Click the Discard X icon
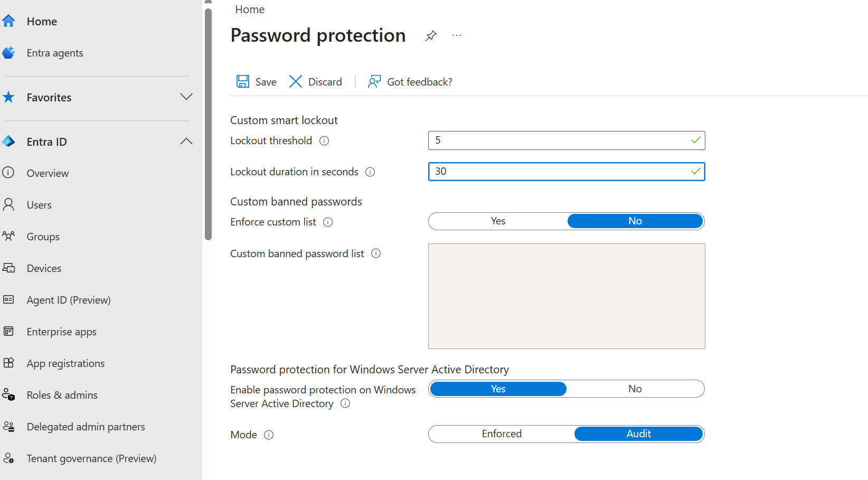 click(x=296, y=81)
